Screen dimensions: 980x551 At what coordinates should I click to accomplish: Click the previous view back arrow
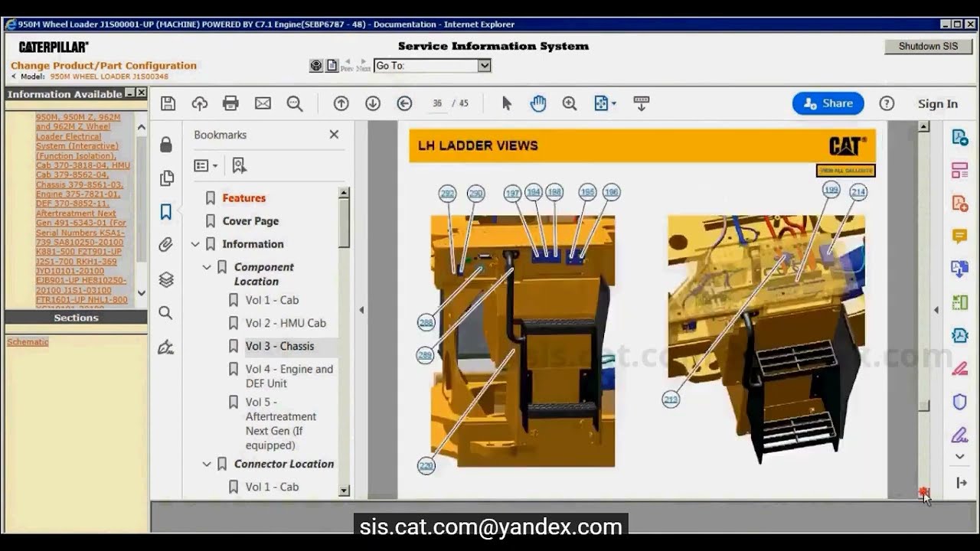pos(405,103)
